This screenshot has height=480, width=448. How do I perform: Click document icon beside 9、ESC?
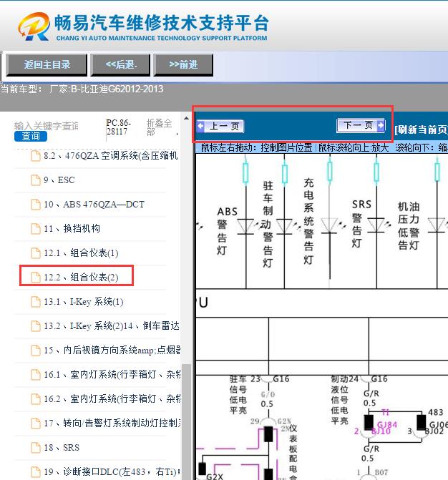[36, 180]
